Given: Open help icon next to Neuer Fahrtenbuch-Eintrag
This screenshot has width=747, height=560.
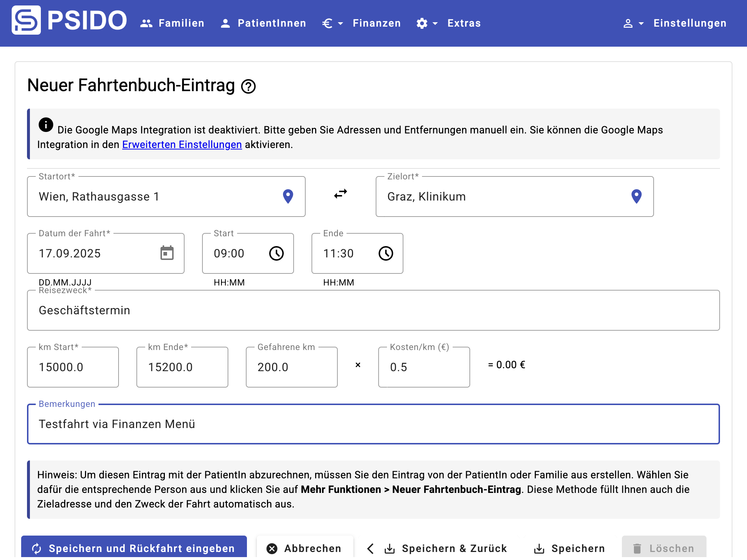Looking at the screenshot, I should tap(248, 86).
